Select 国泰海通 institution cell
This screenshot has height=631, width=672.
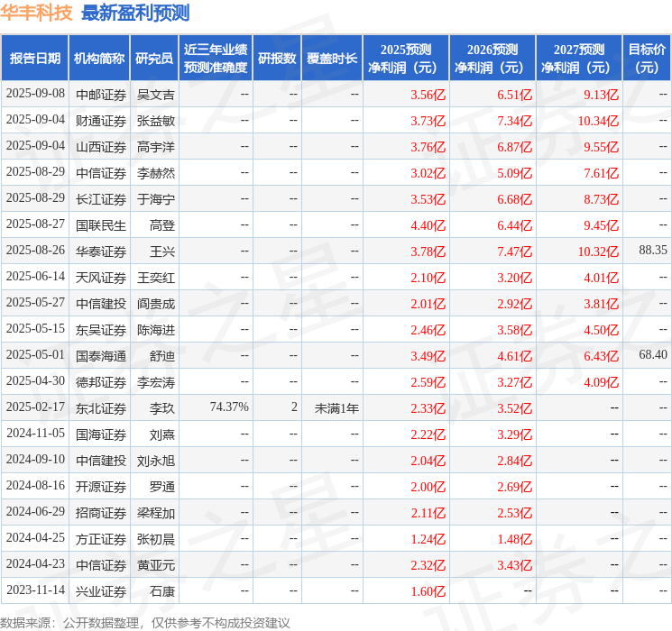click(x=101, y=356)
